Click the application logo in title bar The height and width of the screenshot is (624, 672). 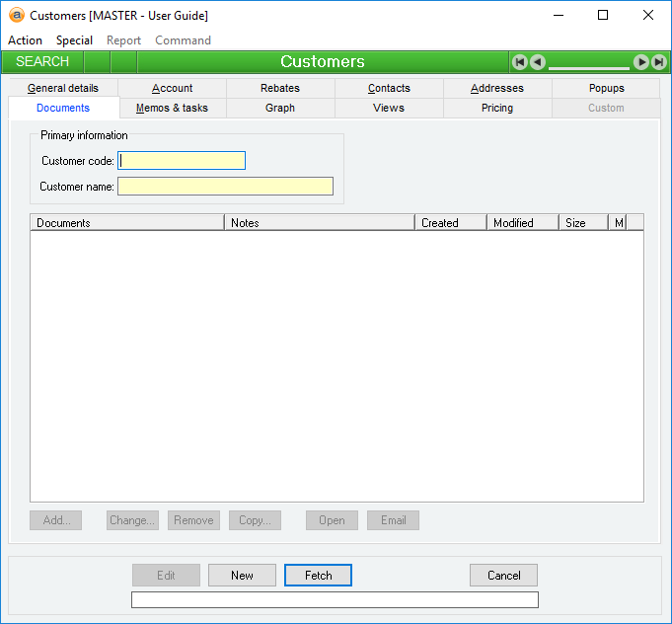16,15
